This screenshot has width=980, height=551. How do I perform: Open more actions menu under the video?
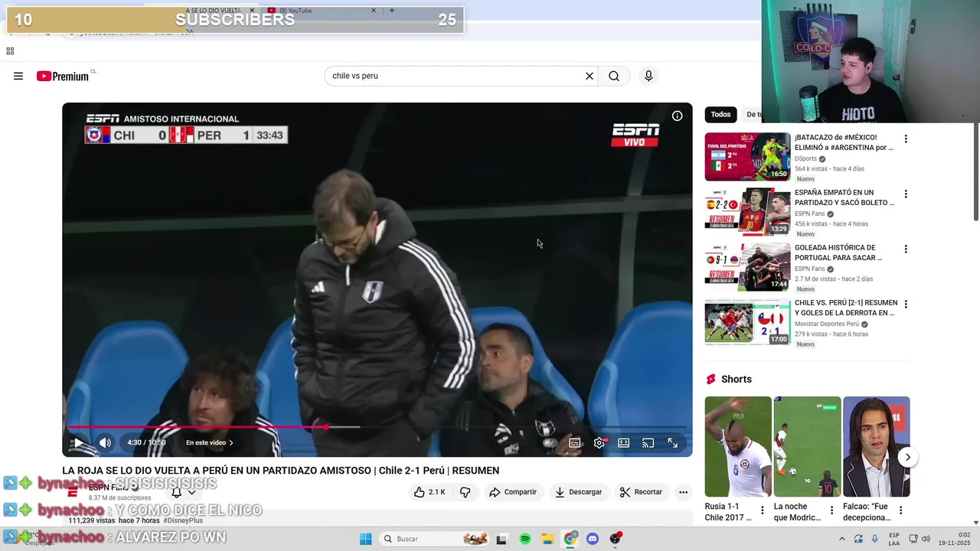(x=683, y=492)
